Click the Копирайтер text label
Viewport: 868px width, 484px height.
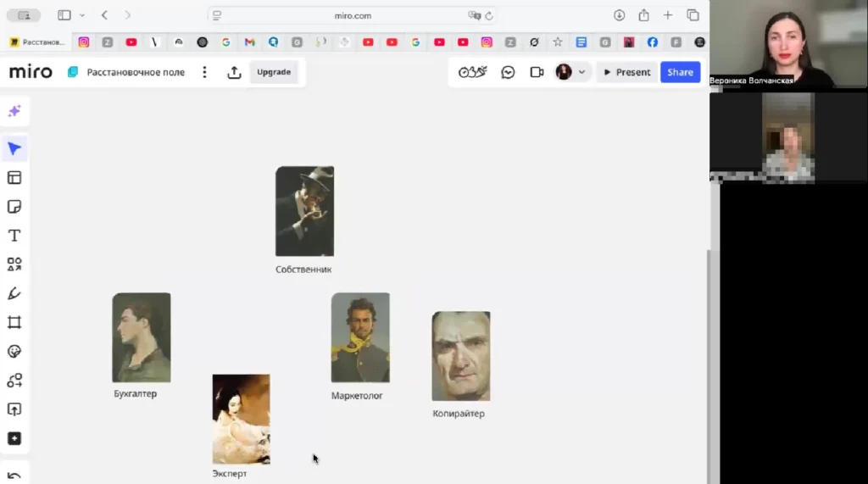(459, 413)
